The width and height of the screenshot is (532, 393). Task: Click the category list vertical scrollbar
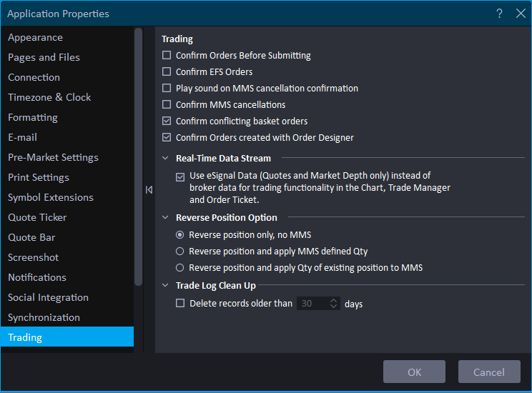(139, 157)
